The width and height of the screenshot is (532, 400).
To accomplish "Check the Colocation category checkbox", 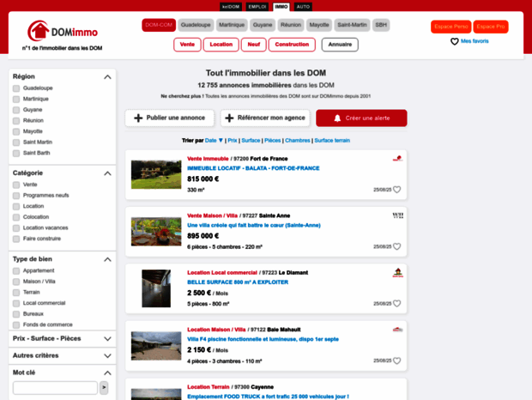I will [x=16, y=217].
